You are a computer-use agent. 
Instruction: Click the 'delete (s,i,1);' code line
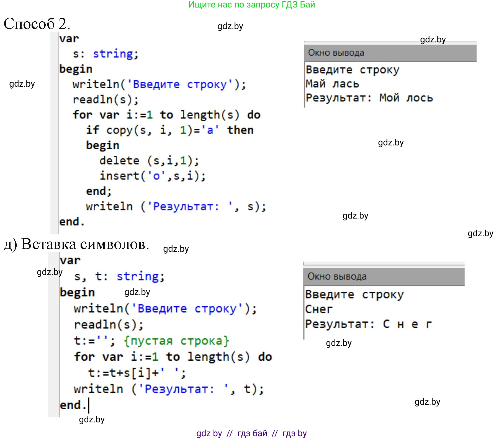(149, 161)
